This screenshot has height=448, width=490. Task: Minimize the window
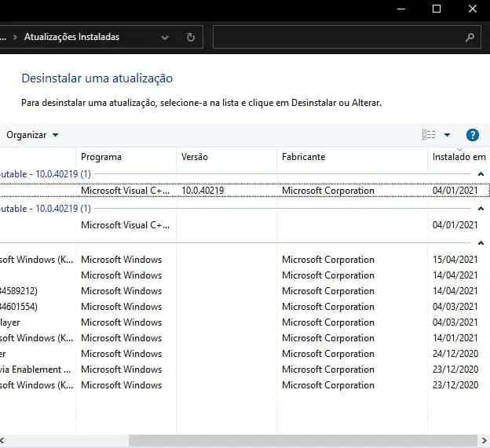[401, 9]
